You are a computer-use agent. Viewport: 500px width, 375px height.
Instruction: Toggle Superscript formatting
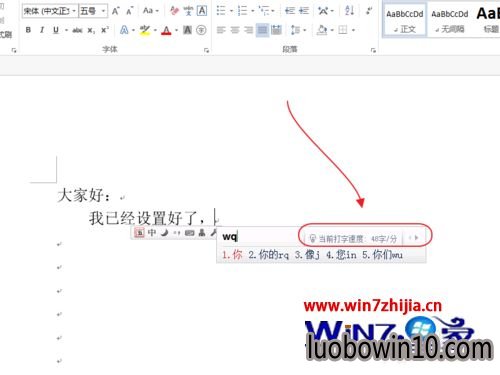coord(105,30)
